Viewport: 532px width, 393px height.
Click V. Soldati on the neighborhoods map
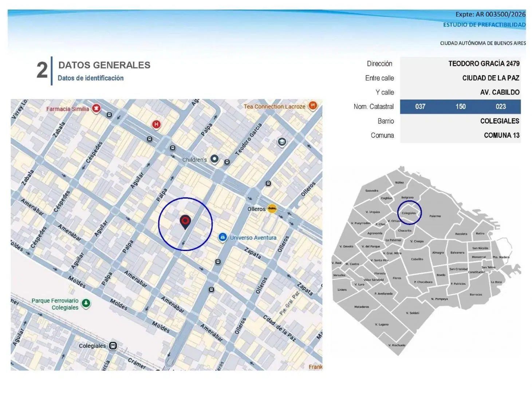[x=413, y=313]
